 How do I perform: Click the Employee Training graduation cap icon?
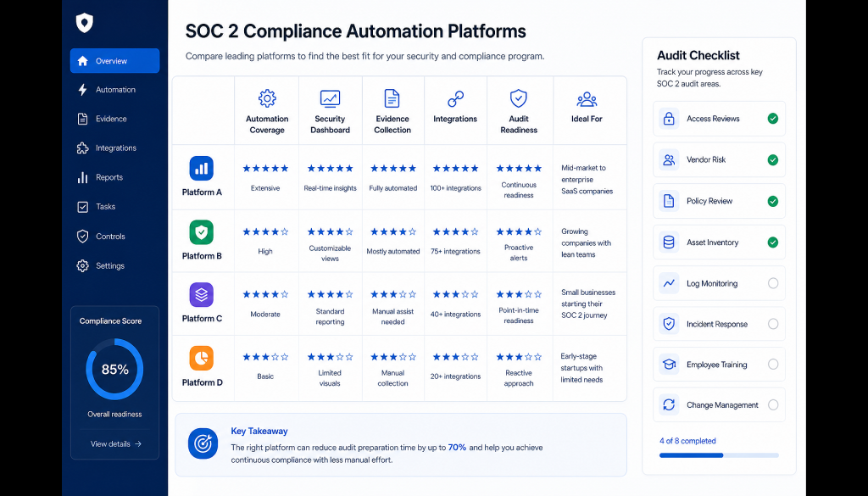click(669, 365)
